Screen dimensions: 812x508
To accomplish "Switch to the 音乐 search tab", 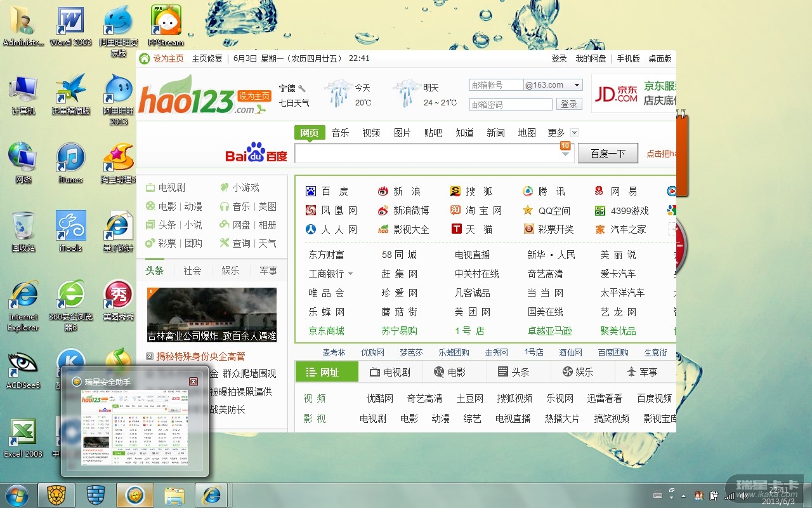I will coord(340,133).
